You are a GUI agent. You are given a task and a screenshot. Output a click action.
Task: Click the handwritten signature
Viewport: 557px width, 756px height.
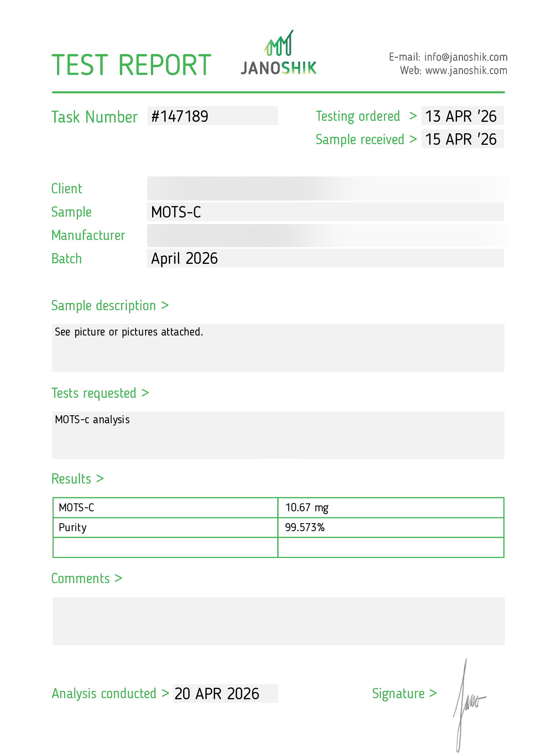click(468, 705)
